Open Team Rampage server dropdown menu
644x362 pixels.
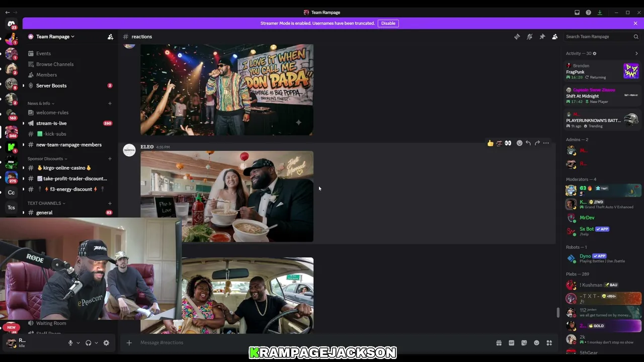point(55,37)
